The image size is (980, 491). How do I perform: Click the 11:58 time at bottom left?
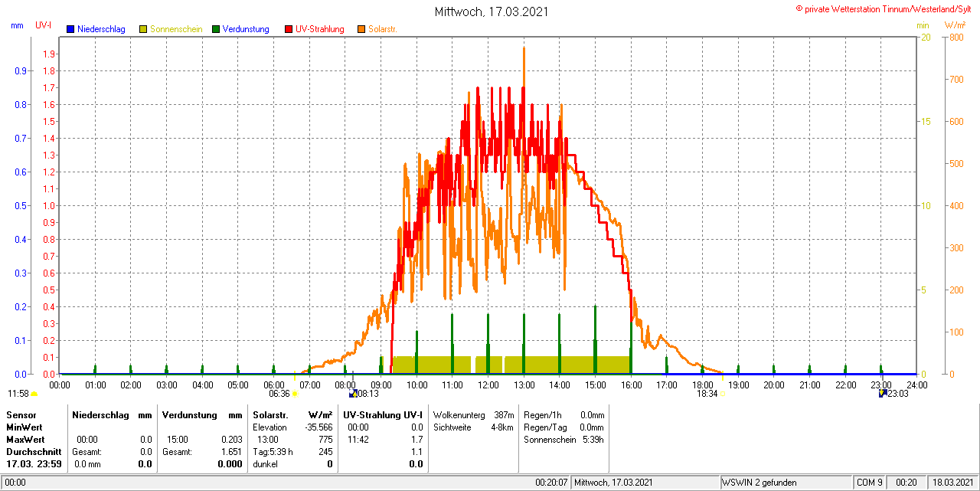point(18,394)
